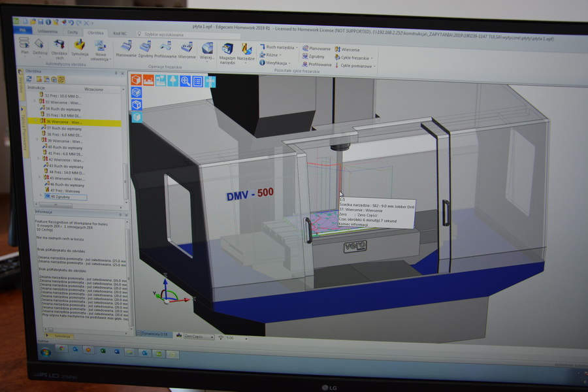588x392 pixels.
Task: Open File Explorer folder on taskbar
Action: pyautogui.click(x=130, y=352)
